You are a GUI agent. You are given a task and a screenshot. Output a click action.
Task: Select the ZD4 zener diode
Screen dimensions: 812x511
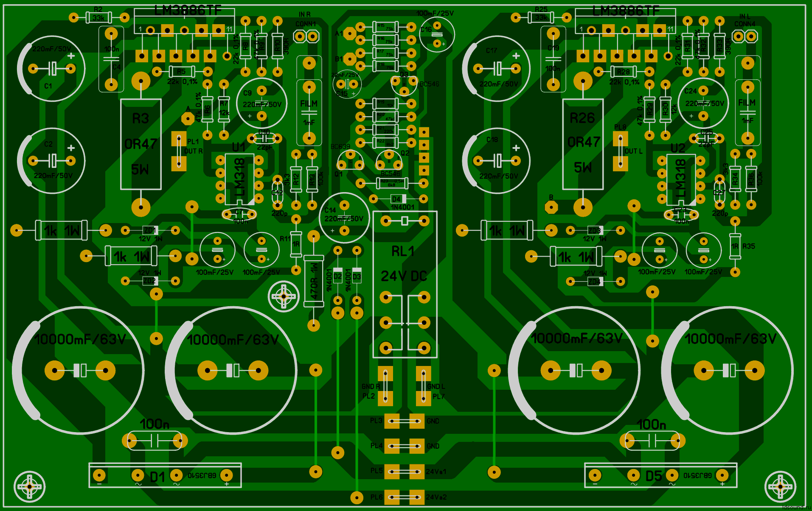(x=596, y=281)
